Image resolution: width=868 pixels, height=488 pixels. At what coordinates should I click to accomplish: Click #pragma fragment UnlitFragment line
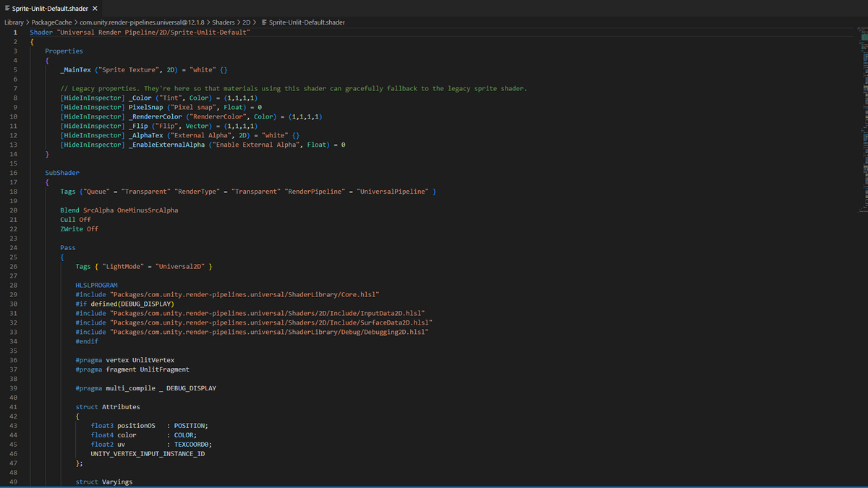[132, 370]
